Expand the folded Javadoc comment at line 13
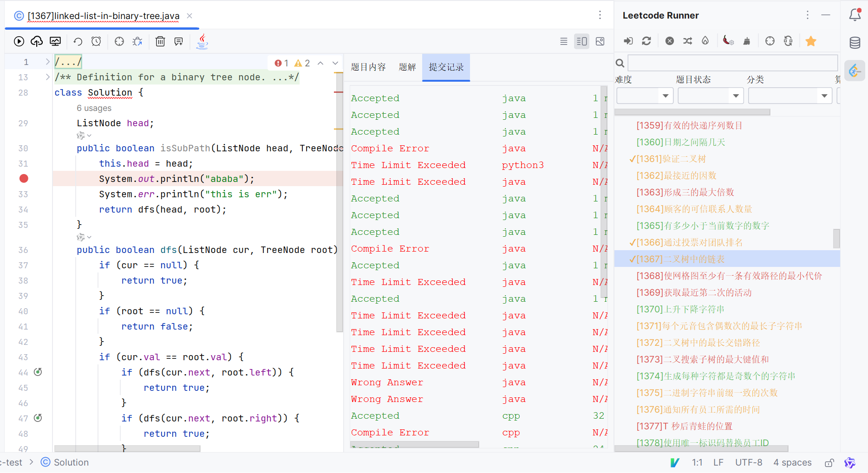This screenshot has width=868, height=473. (x=47, y=77)
